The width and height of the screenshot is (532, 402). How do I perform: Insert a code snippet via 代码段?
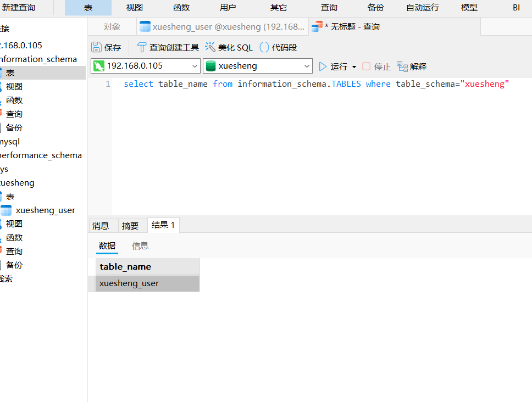click(x=264, y=47)
